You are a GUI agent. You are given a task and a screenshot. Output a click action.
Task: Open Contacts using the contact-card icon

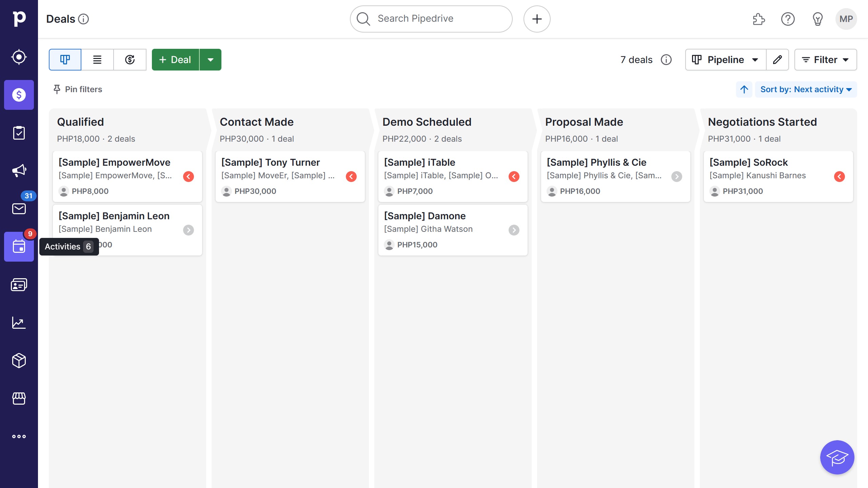pyautogui.click(x=19, y=284)
